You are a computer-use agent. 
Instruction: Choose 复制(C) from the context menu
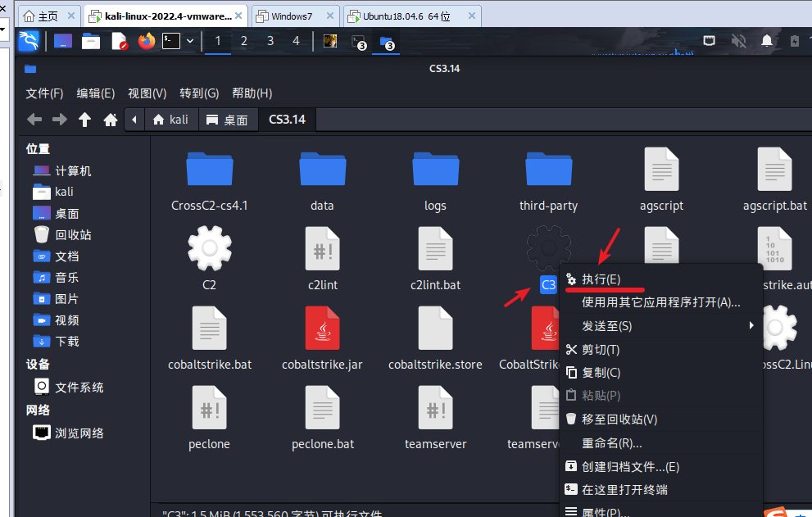(660, 373)
